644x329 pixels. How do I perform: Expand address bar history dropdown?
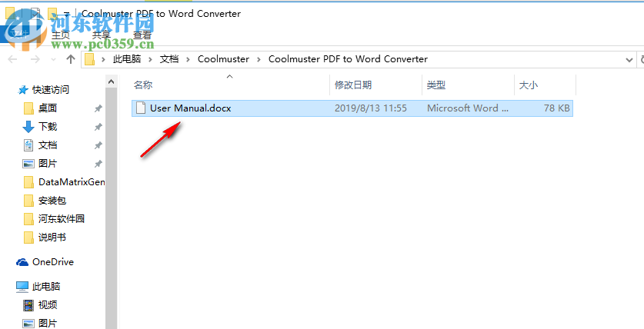(x=629, y=60)
